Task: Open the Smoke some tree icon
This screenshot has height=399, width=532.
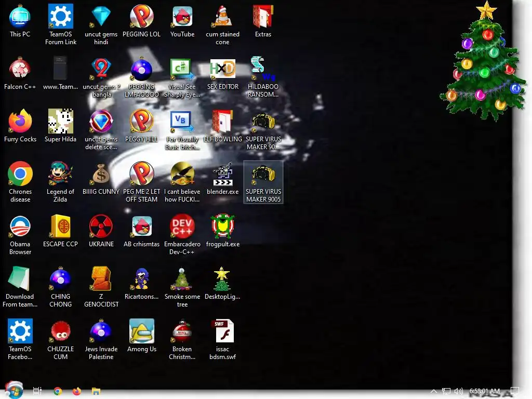Action: (x=182, y=287)
